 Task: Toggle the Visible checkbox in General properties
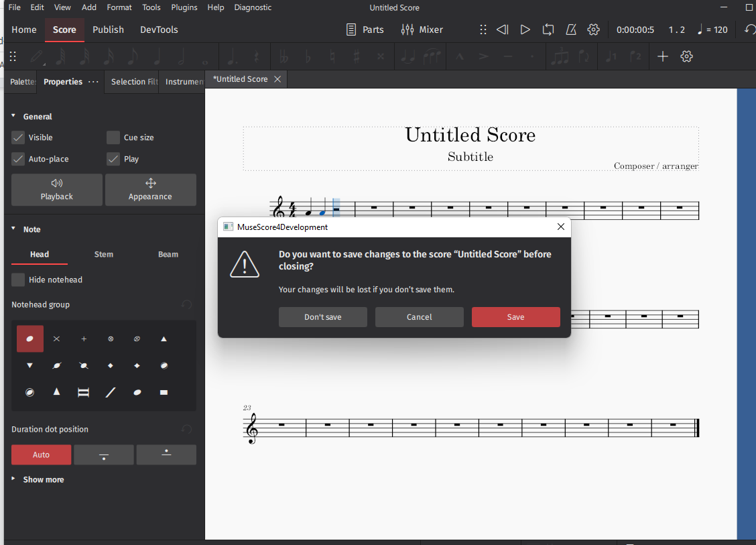[x=17, y=137]
